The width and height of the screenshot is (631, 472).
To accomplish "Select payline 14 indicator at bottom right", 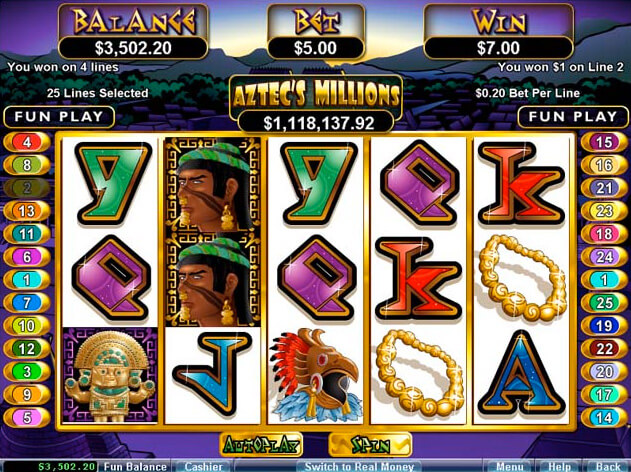I will pos(604,417).
